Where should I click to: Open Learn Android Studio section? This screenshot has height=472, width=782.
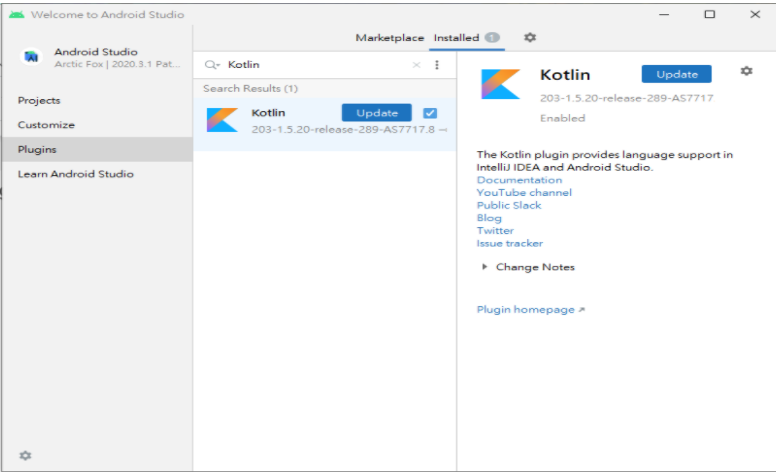(x=76, y=174)
